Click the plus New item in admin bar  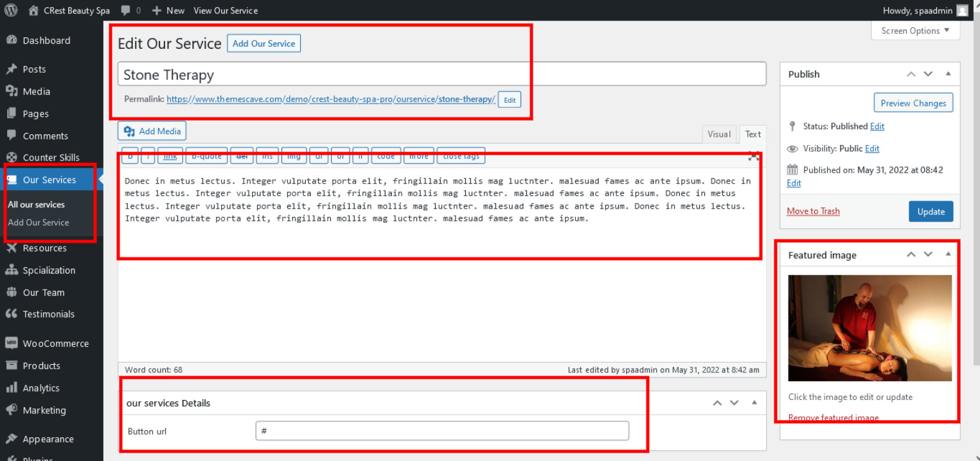[x=168, y=10]
